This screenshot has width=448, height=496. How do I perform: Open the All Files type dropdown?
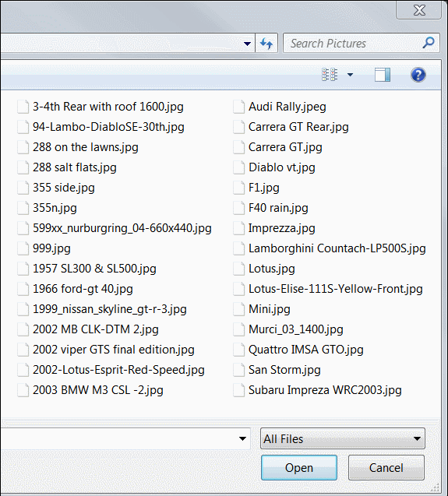coord(343,438)
